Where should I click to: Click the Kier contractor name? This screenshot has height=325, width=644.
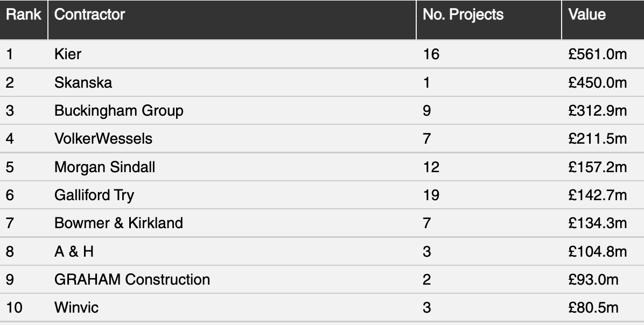pos(68,54)
